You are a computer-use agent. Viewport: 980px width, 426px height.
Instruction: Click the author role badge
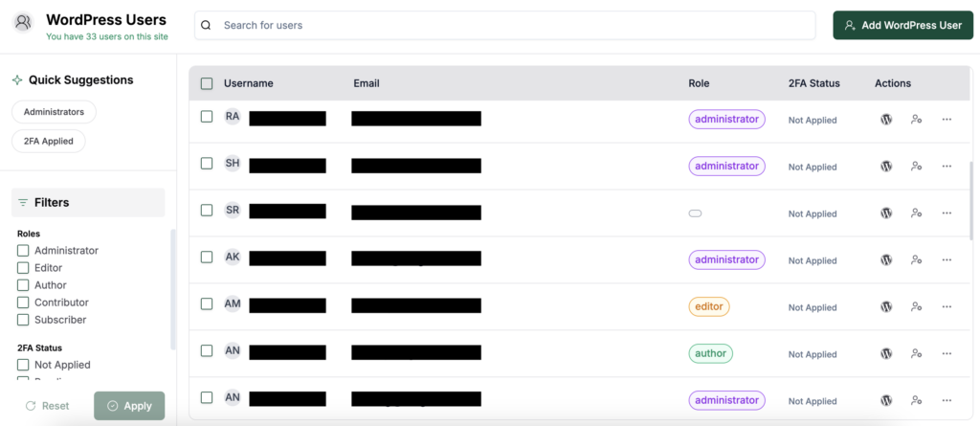(711, 353)
